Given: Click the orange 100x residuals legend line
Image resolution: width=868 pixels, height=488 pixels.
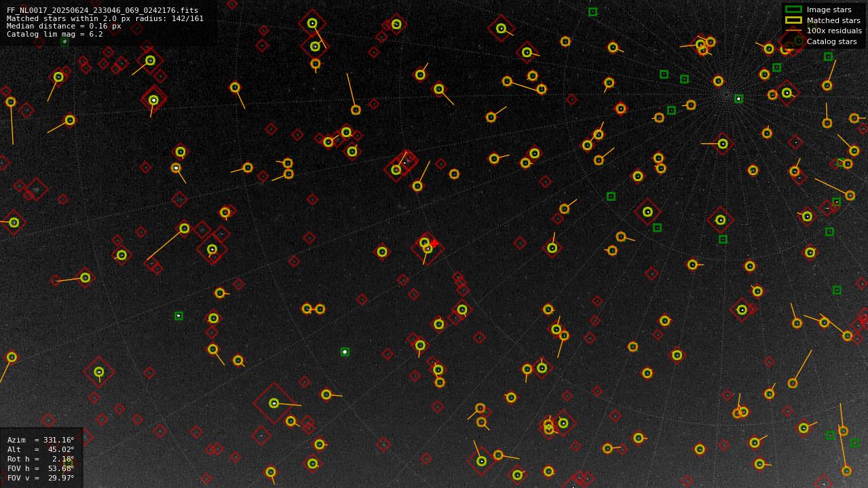Looking at the screenshot, I should (x=793, y=31).
